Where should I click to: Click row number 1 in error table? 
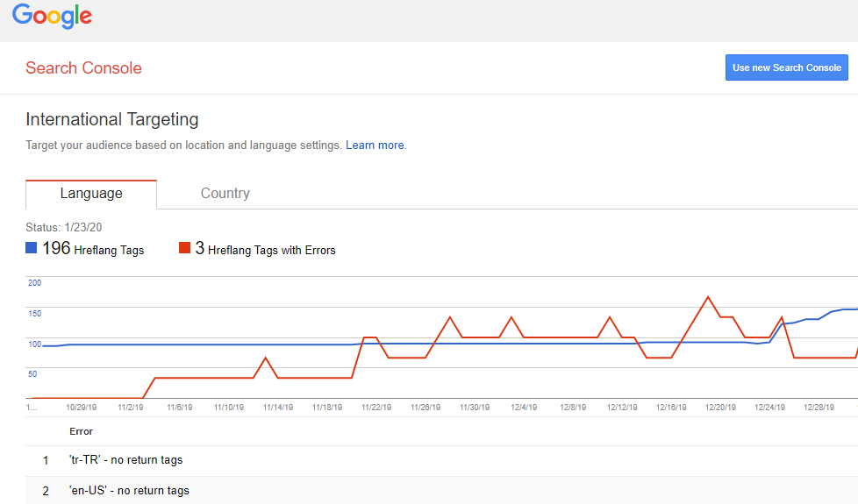coord(46,461)
